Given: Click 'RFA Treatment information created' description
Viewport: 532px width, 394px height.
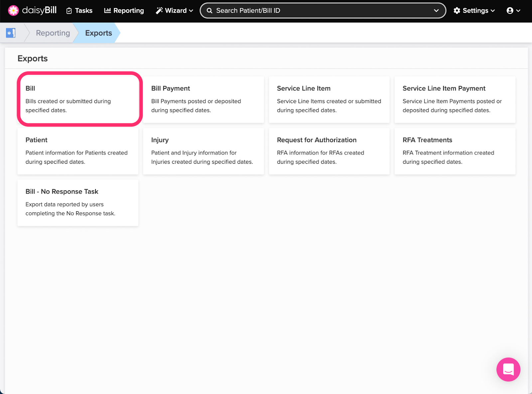Looking at the screenshot, I should coord(448,153).
